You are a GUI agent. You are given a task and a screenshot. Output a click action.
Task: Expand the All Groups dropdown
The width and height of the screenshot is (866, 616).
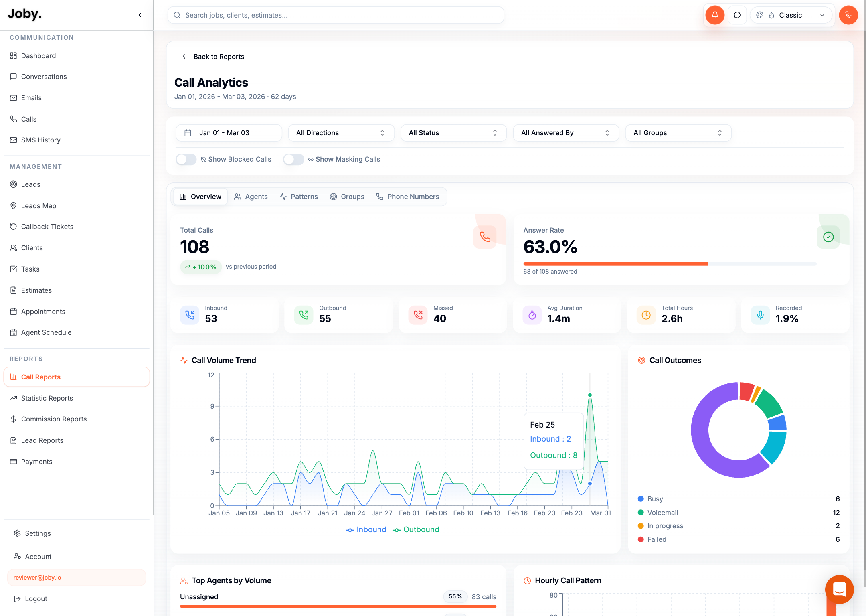pos(678,133)
